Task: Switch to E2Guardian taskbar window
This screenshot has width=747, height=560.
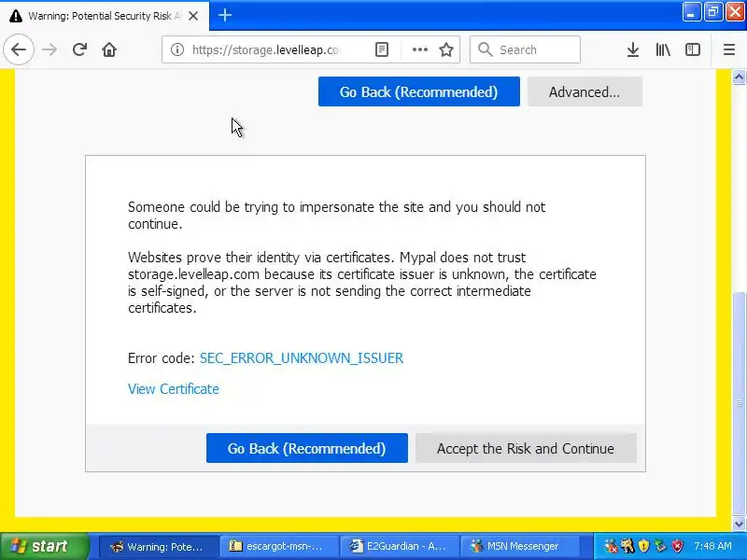Action: [400, 546]
